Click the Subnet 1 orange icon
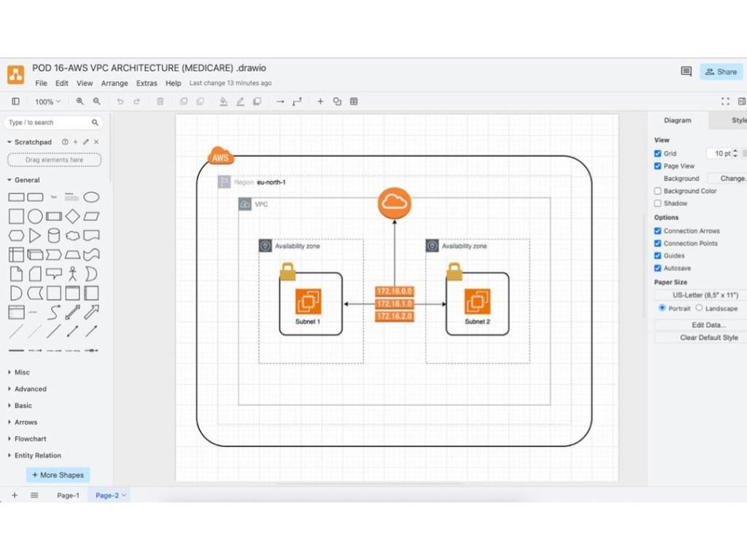The height and width of the screenshot is (560, 747). click(x=308, y=301)
